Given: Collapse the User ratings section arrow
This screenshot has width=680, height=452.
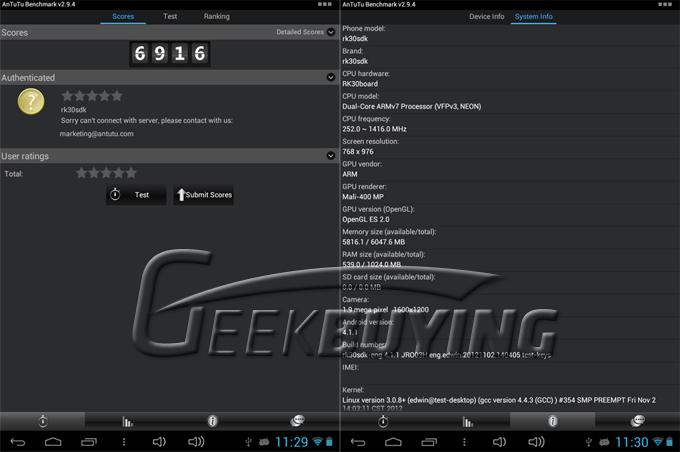Looking at the screenshot, I should 331,156.
